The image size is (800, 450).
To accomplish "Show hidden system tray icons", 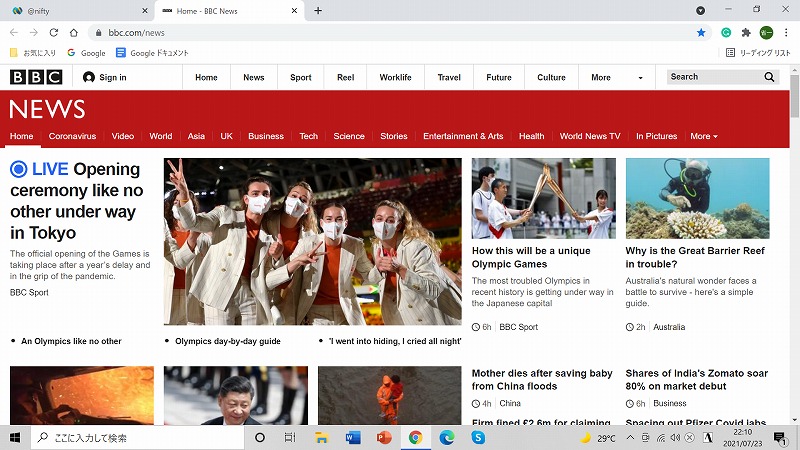I will click(x=631, y=438).
